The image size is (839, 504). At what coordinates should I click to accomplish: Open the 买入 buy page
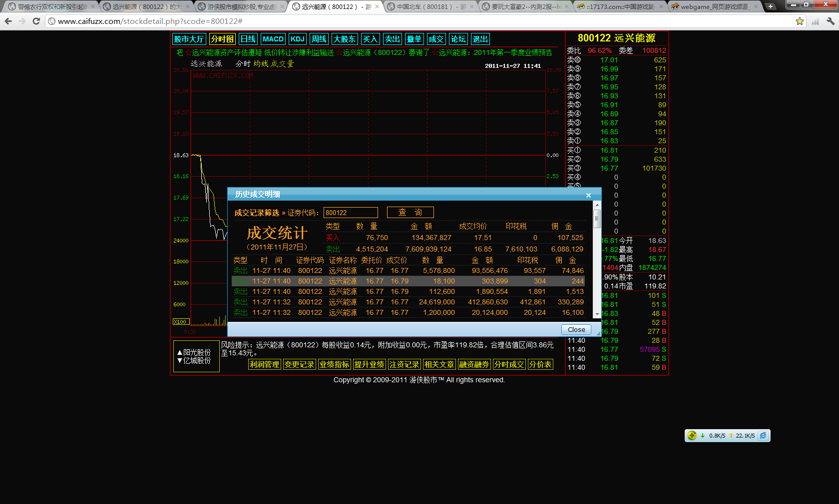370,39
